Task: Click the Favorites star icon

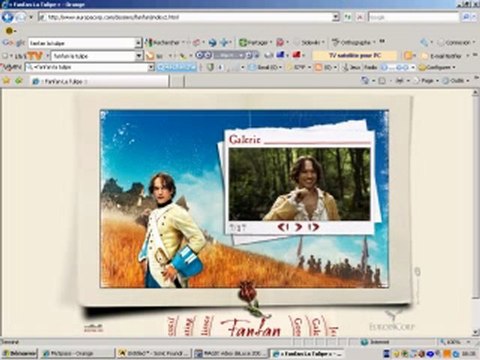Action: 6,80
